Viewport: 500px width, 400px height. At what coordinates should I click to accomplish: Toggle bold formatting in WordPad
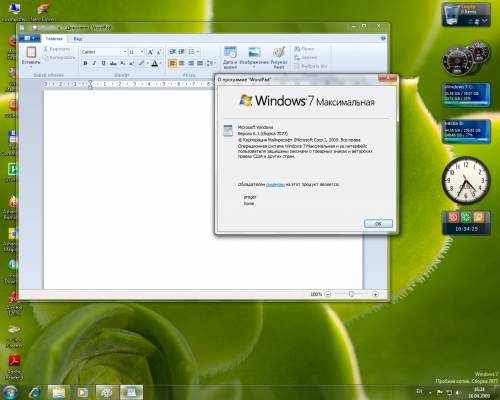(x=85, y=63)
